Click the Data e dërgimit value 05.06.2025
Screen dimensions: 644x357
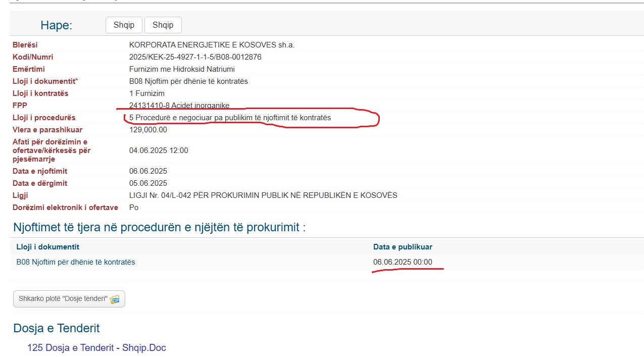[x=148, y=183]
